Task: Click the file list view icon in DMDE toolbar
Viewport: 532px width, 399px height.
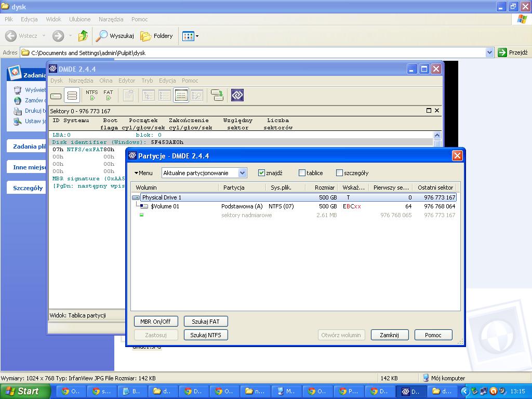Action: click(x=164, y=96)
